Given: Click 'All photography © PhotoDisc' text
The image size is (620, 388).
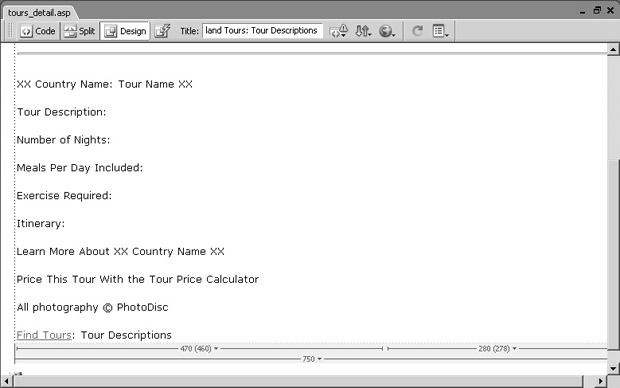Looking at the screenshot, I should pyautogui.click(x=93, y=307).
